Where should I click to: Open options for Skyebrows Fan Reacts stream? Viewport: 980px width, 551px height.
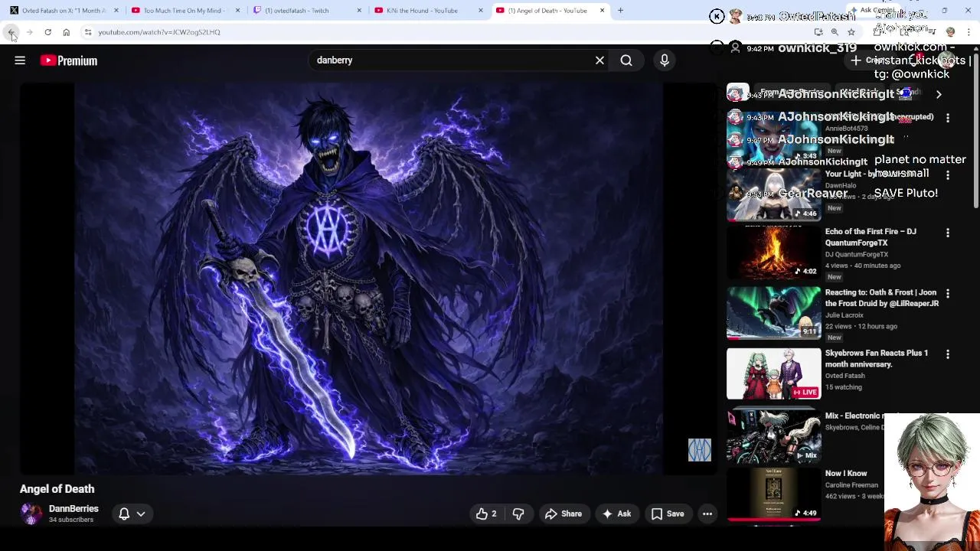tap(948, 354)
